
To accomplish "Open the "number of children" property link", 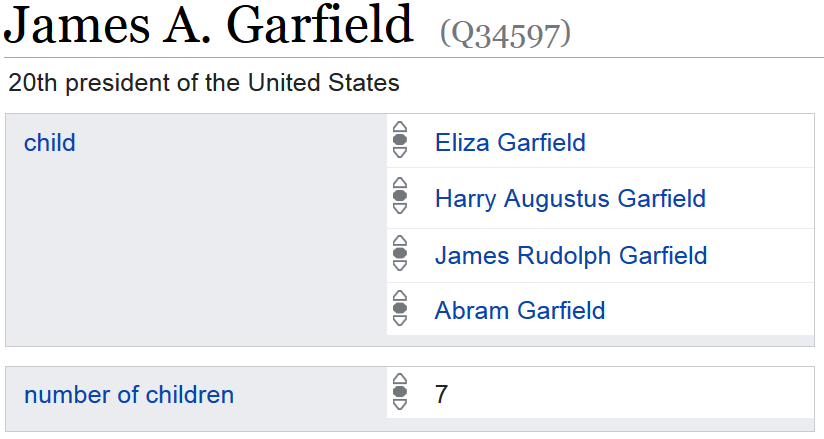I will [129, 394].
